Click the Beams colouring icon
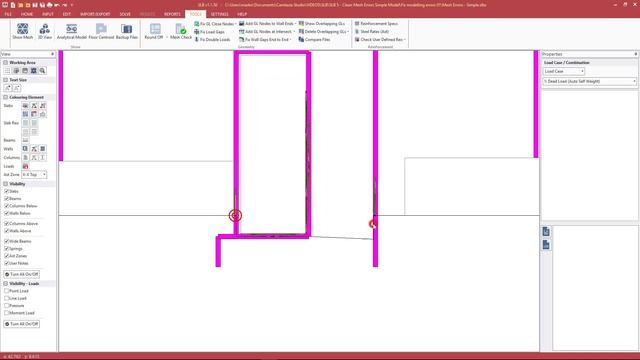640x360 pixels. (25, 140)
